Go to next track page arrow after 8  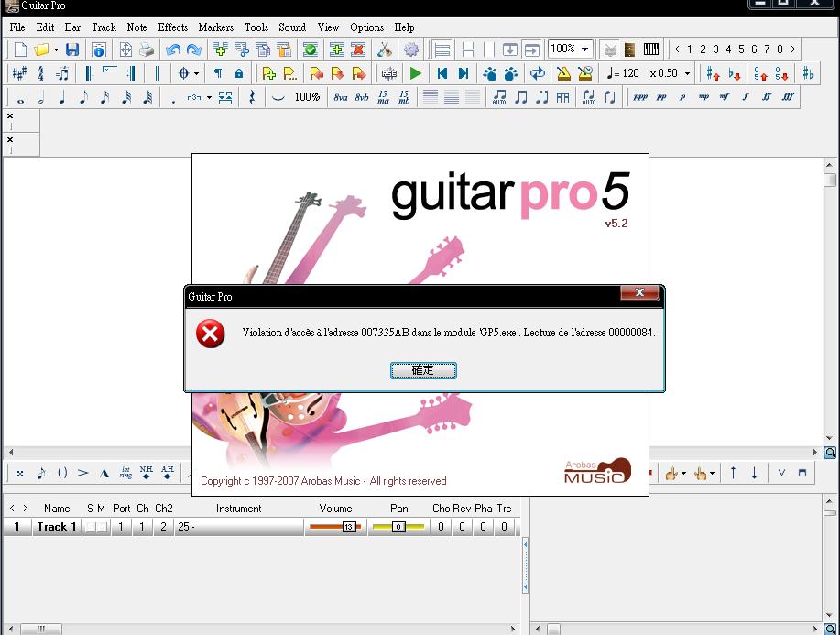793,49
